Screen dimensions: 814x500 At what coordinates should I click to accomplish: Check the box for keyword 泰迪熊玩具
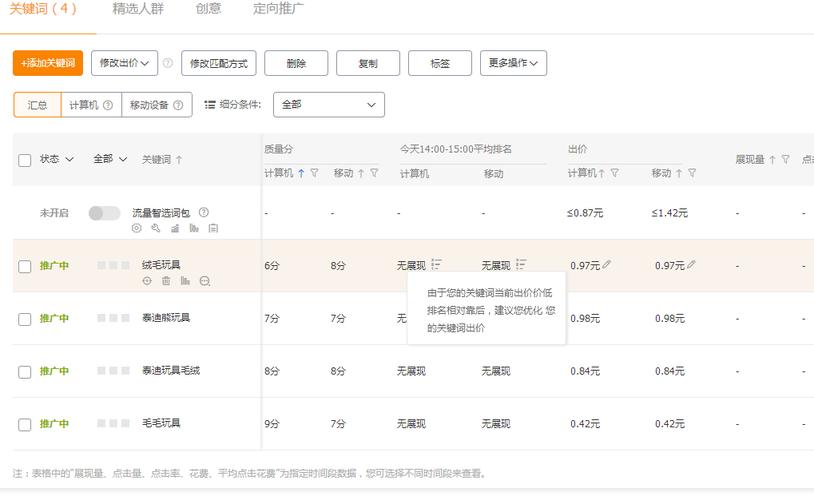[25, 319]
